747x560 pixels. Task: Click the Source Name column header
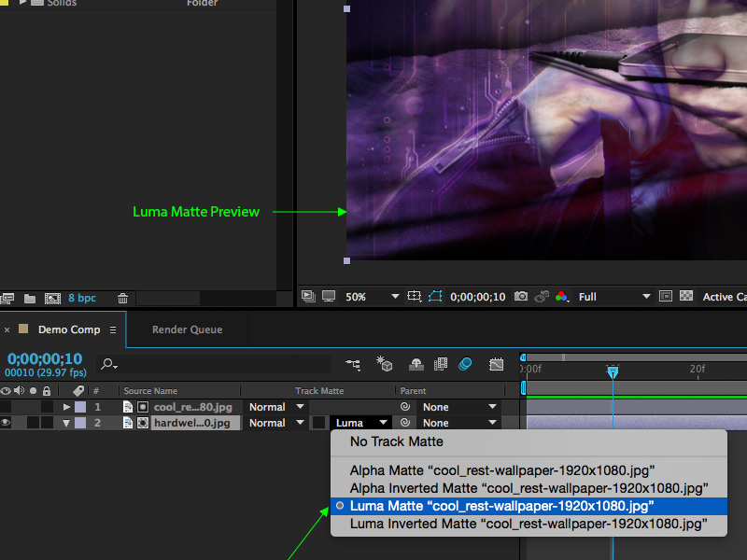[x=150, y=391]
